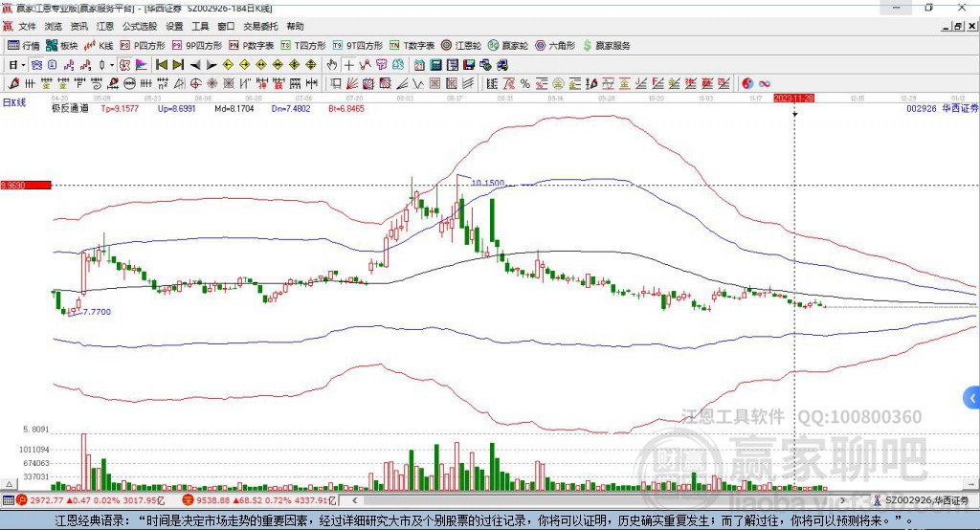
Task: Open 窗口 menu
Action: (x=226, y=26)
